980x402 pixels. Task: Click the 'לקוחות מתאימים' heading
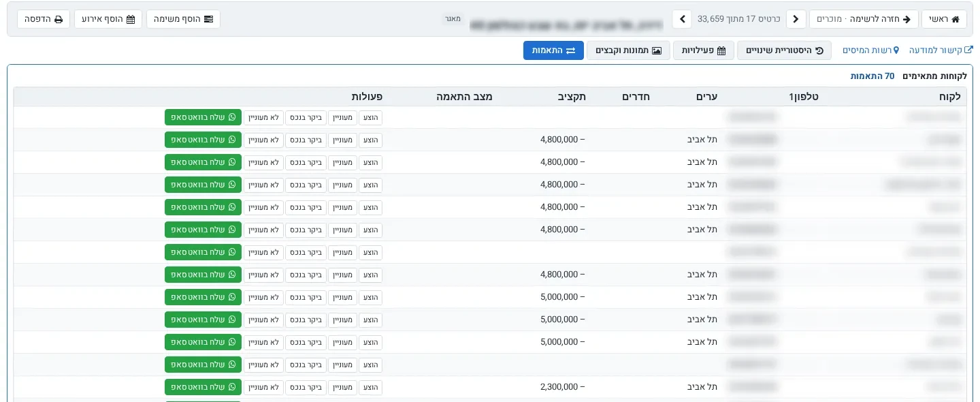coord(934,76)
